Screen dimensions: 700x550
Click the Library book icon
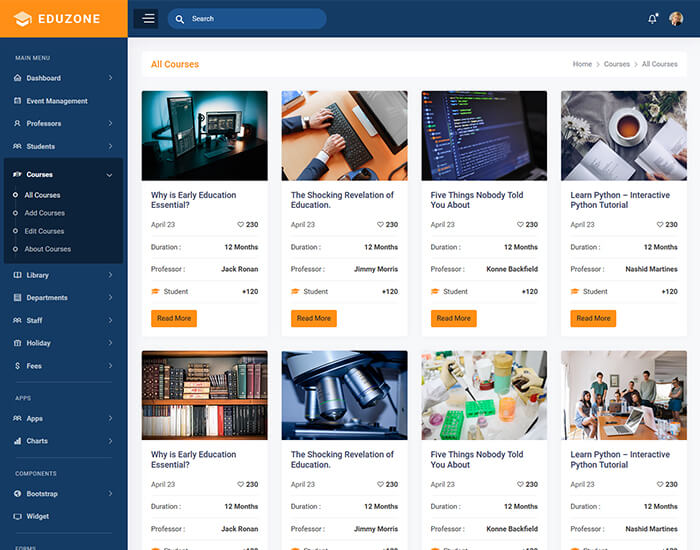pyautogui.click(x=18, y=275)
